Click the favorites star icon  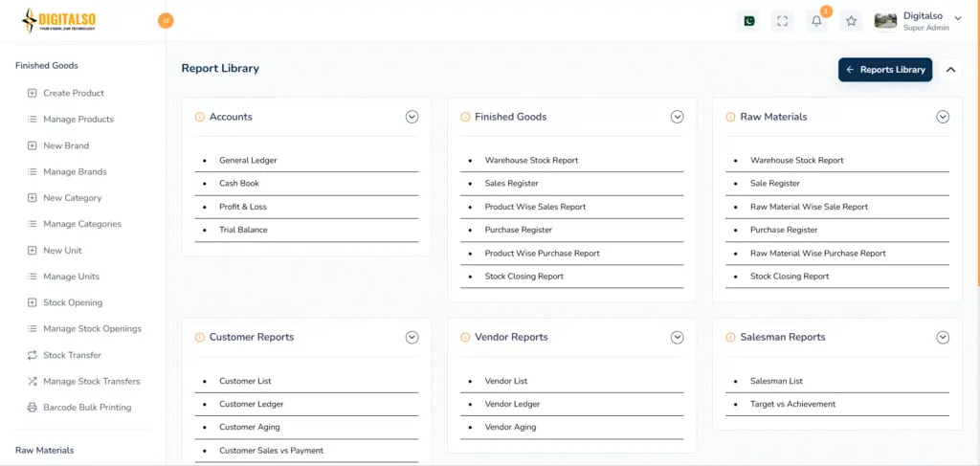851,21
